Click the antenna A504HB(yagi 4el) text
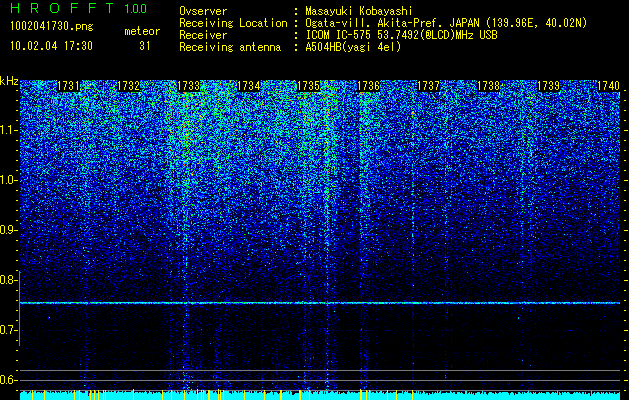 click(x=353, y=47)
